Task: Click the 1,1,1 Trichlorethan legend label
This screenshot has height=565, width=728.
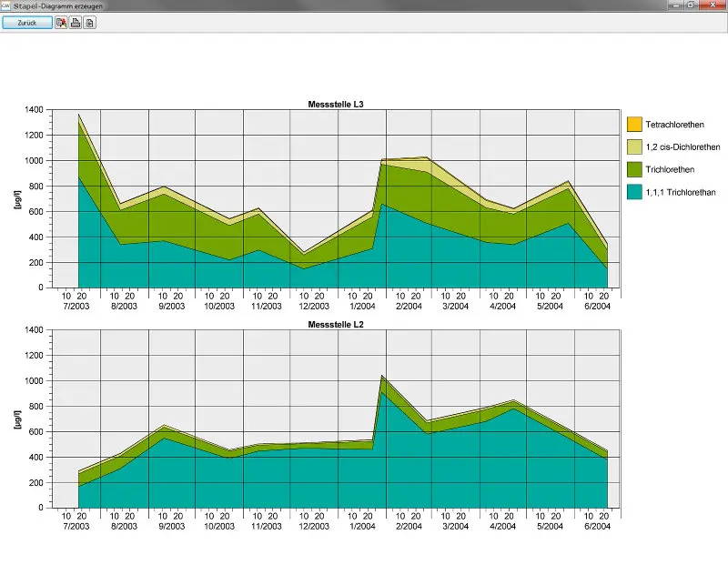Action: (681, 192)
